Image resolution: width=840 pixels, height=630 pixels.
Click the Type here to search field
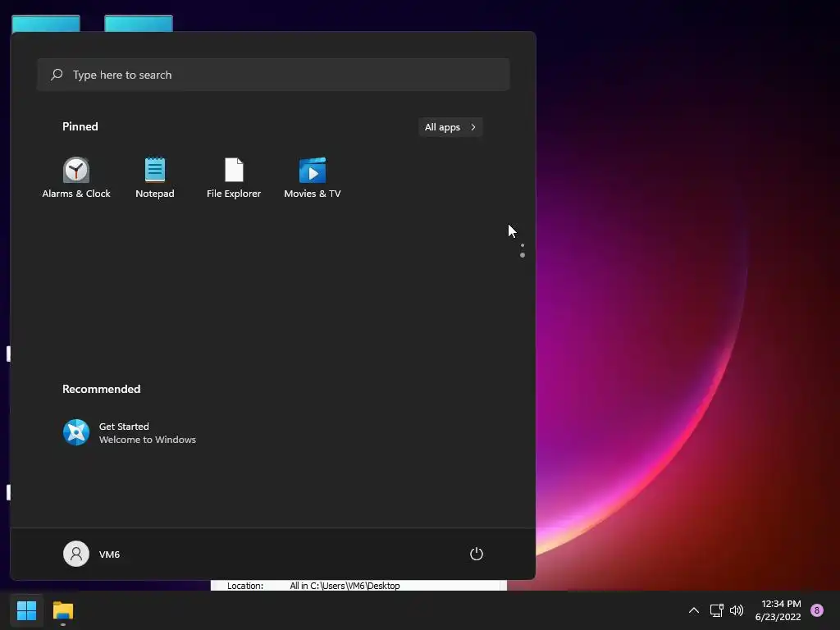(273, 75)
